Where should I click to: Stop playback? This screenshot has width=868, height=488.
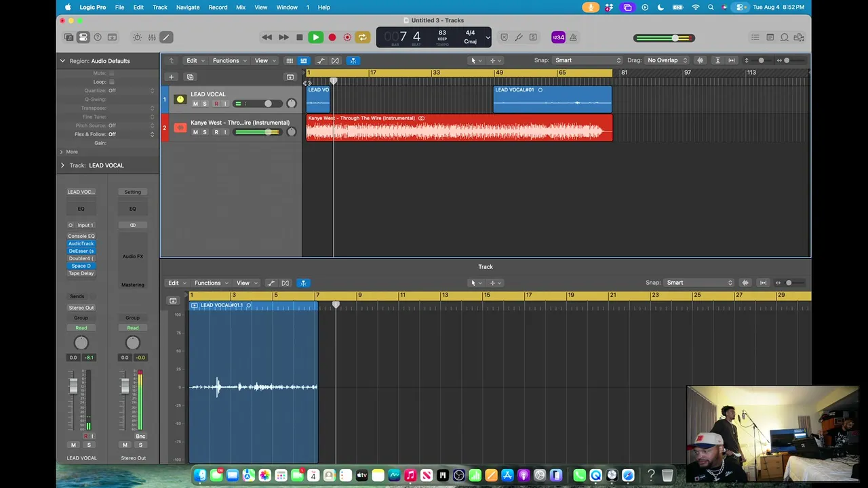[300, 37]
